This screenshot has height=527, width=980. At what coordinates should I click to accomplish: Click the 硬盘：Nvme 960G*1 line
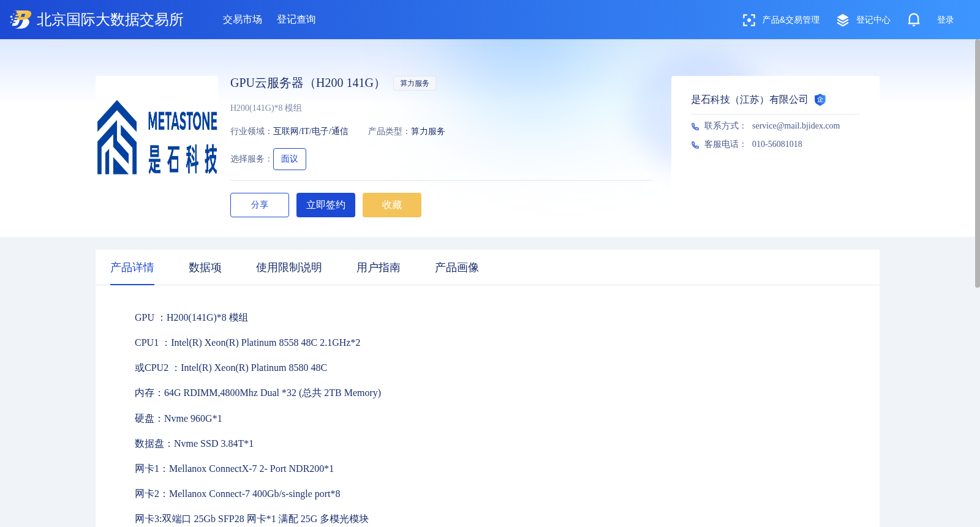(178, 419)
